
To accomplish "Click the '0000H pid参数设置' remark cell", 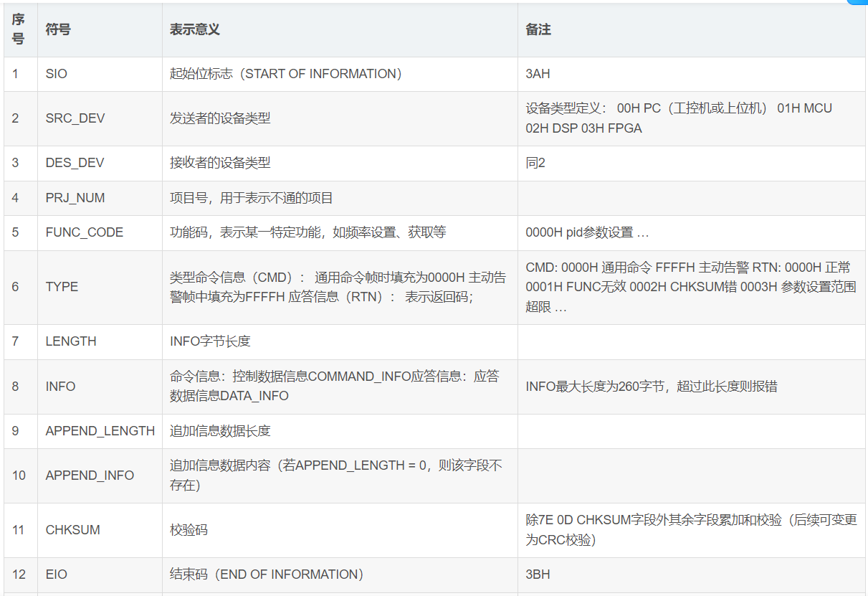I will pyautogui.click(x=587, y=232).
